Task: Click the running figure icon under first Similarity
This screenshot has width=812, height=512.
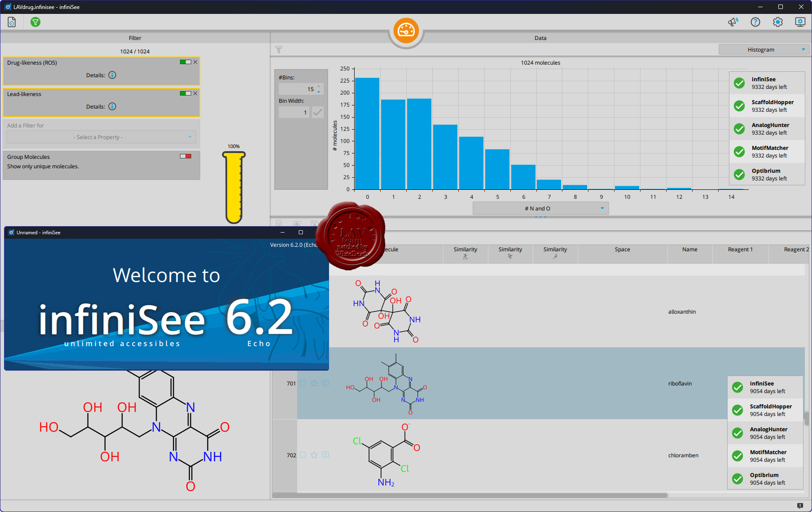Action: click(465, 257)
